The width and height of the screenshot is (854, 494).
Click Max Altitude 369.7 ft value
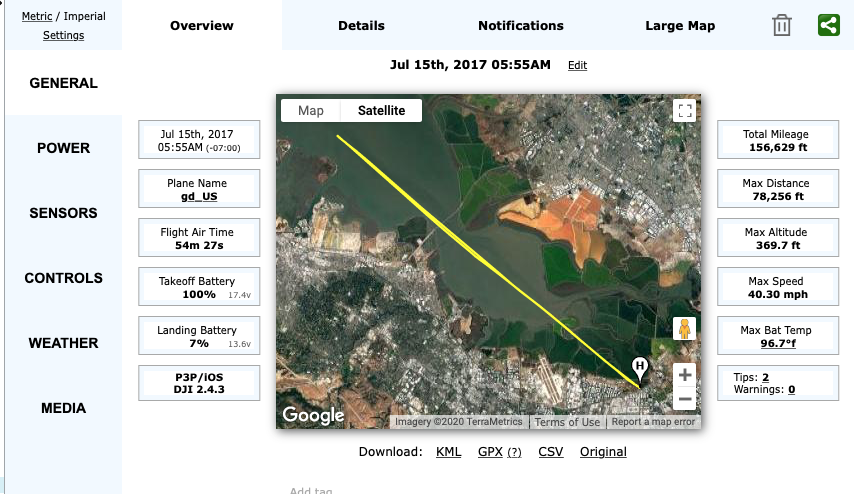778,246
